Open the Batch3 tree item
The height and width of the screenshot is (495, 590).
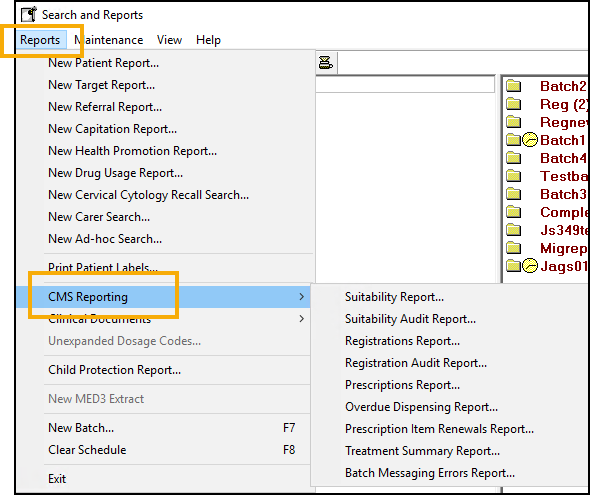click(x=563, y=194)
